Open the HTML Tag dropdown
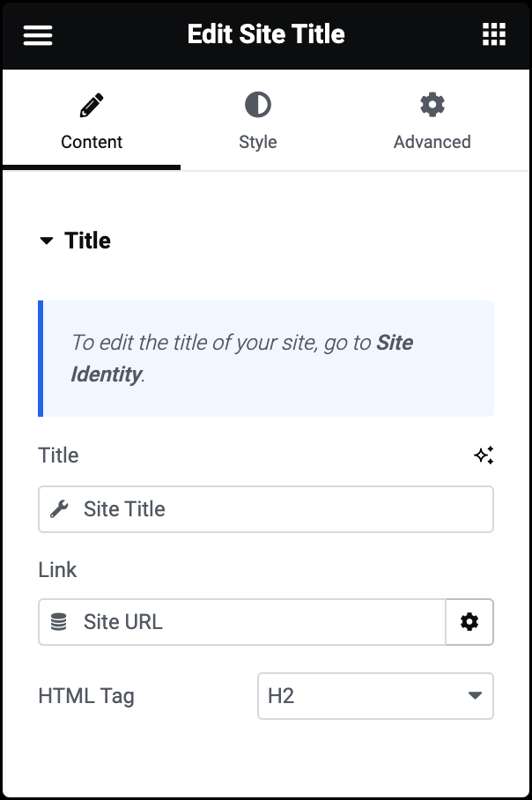532x800 pixels. click(375, 696)
